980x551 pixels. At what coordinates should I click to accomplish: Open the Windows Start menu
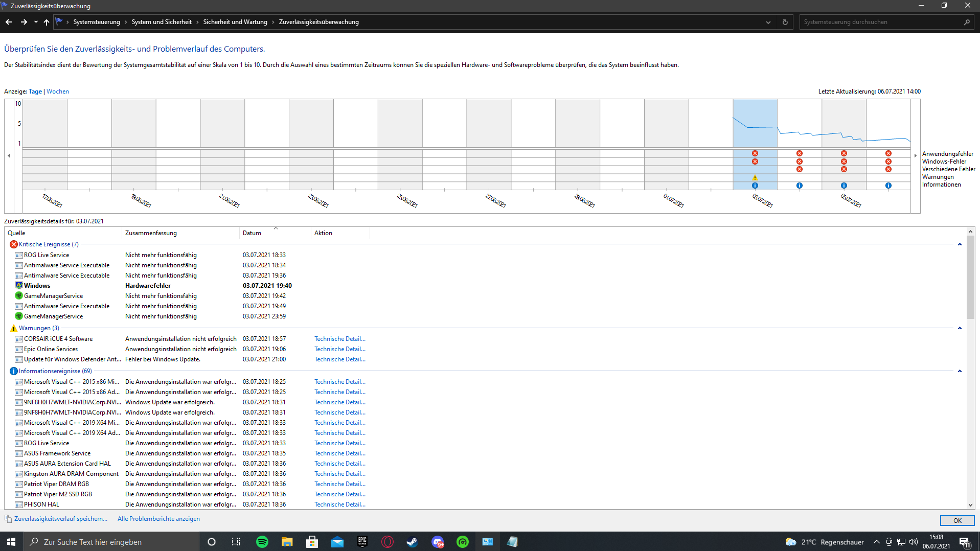(11, 542)
